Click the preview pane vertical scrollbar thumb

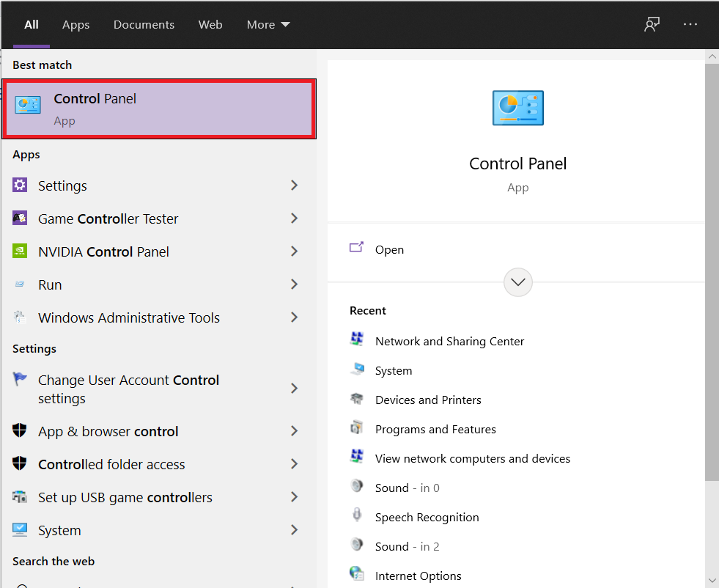pyautogui.click(x=712, y=273)
